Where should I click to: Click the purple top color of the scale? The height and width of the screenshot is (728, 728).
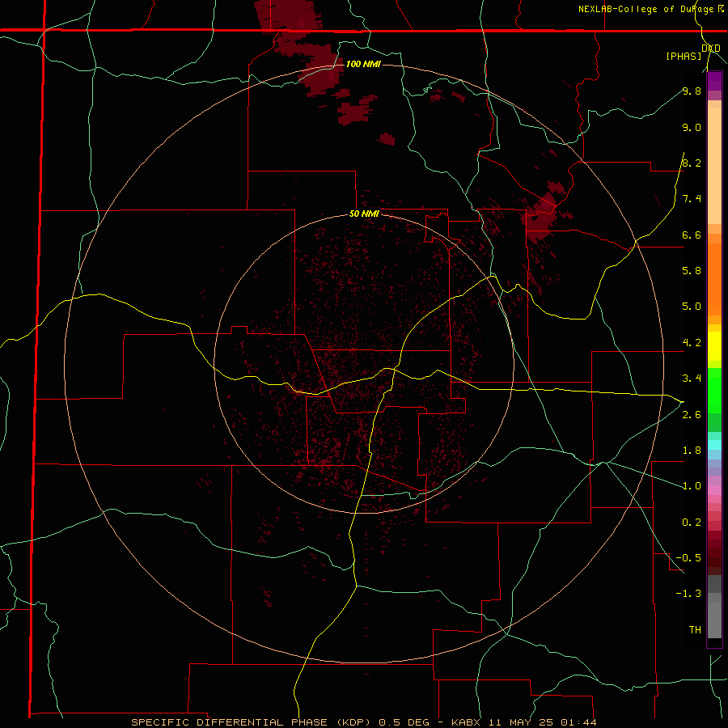tap(714, 81)
